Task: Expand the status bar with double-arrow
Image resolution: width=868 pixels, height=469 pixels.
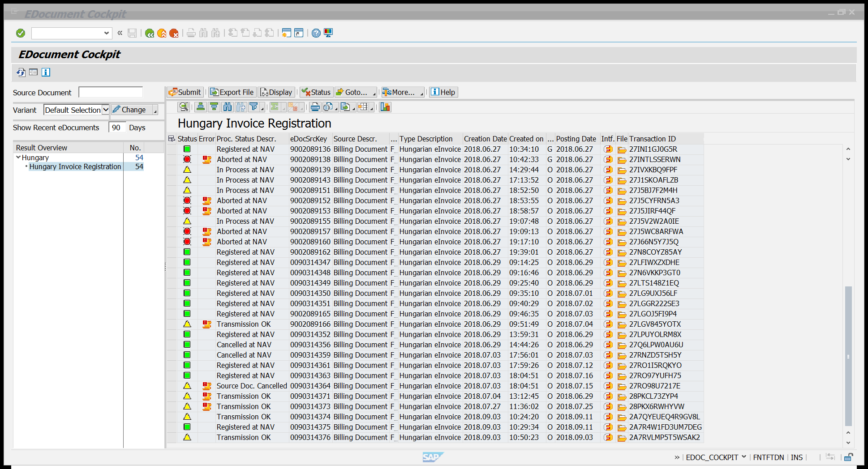Action: (x=677, y=457)
